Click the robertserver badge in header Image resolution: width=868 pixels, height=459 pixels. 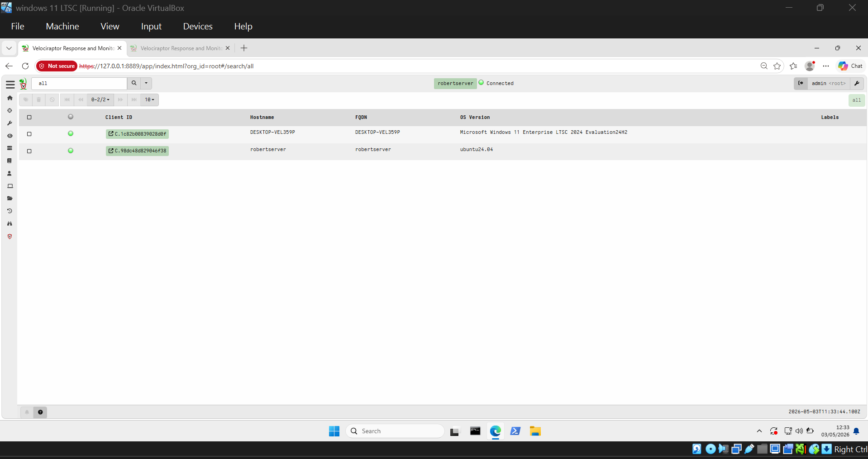click(455, 83)
